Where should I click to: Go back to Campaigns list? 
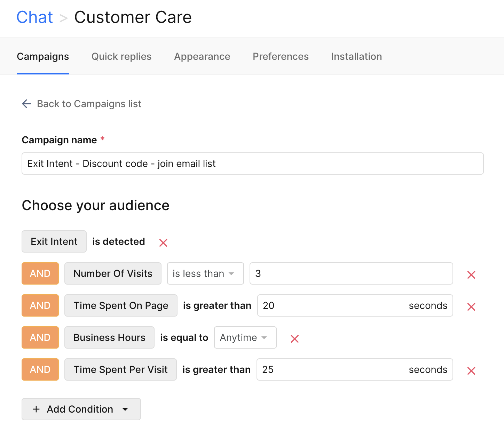(x=89, y=104)
